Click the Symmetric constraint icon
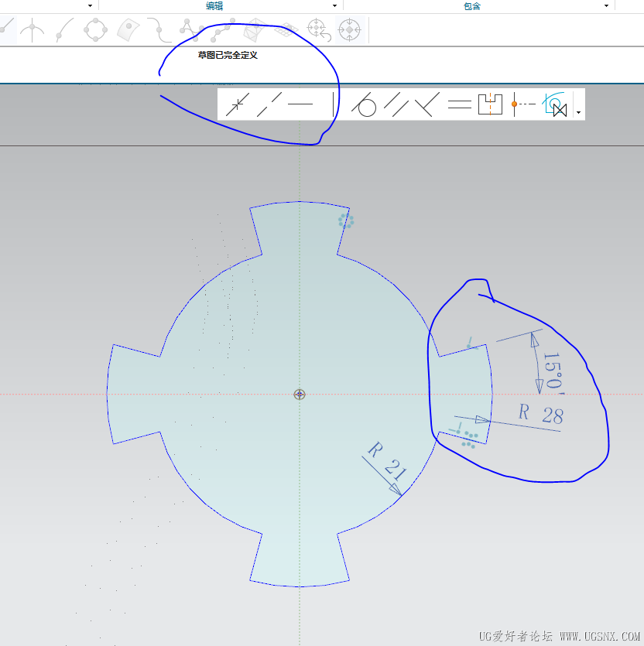The width and height of the screenshot is (644, 646). point(490,104)
